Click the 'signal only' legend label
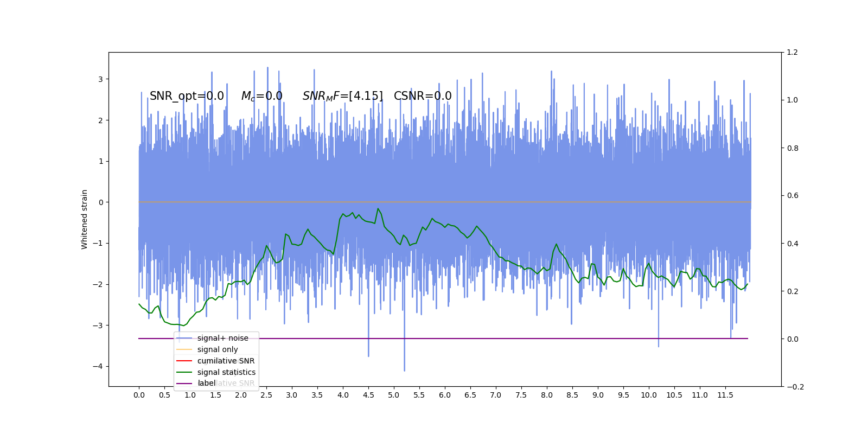The image size is (868, 434). [x=218, y=349]
